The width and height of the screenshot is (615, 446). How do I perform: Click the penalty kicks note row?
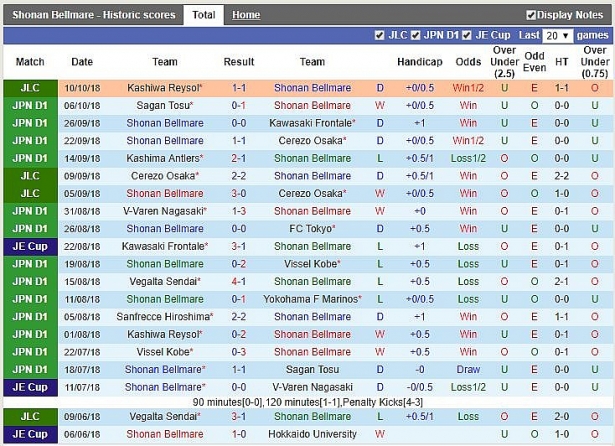point(308,402)
